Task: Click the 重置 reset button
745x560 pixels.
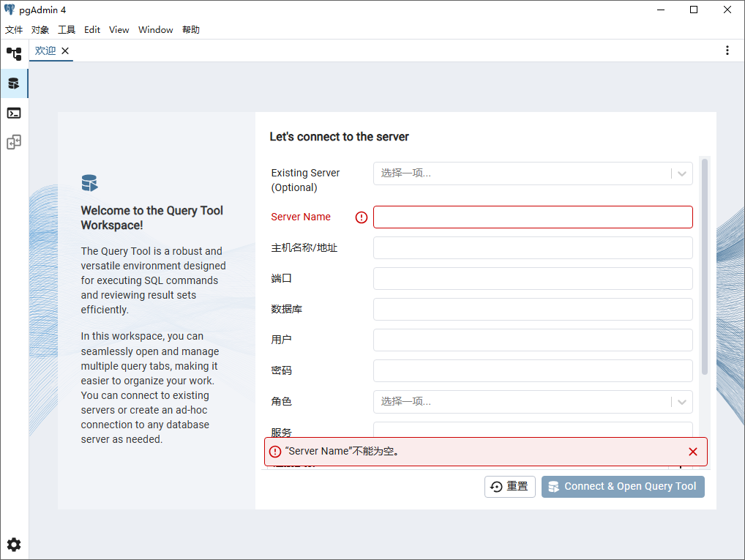Action: point(510,487)
